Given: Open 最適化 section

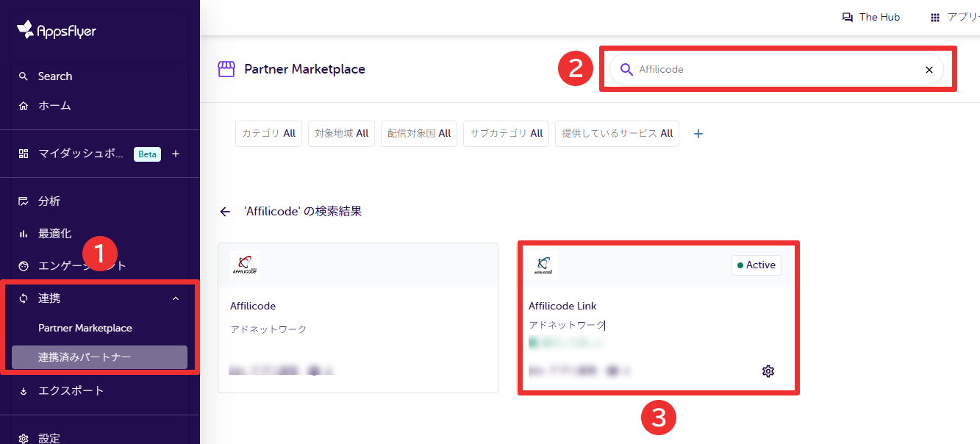Looking at the screenshot, I should (x=54, y=234).
